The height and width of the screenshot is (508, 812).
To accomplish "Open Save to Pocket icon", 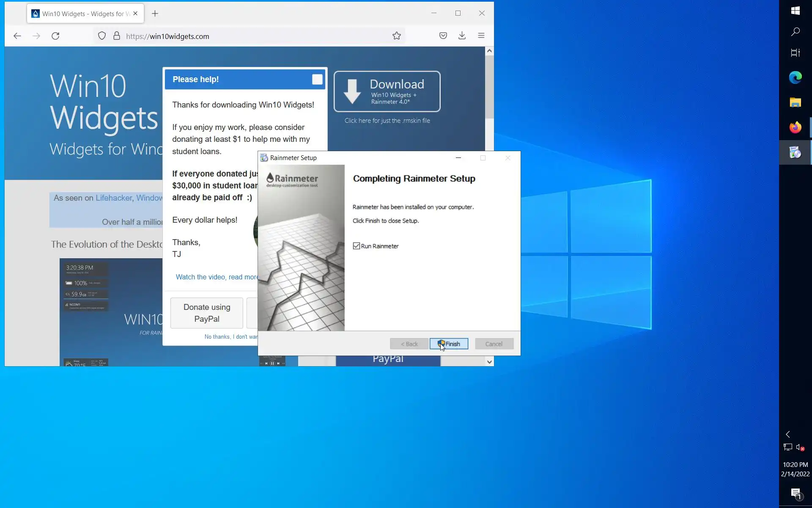I will pyautogui.click(x=443, y=36).
